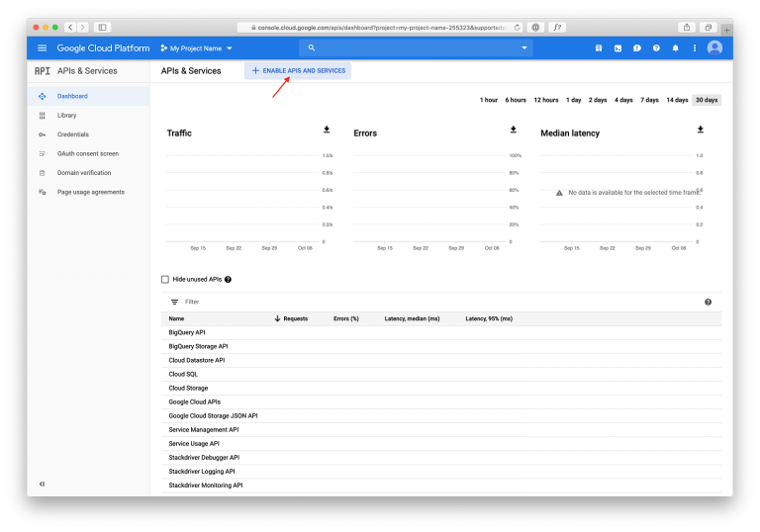Download Median latency chart data

click(x=701, y=130)
